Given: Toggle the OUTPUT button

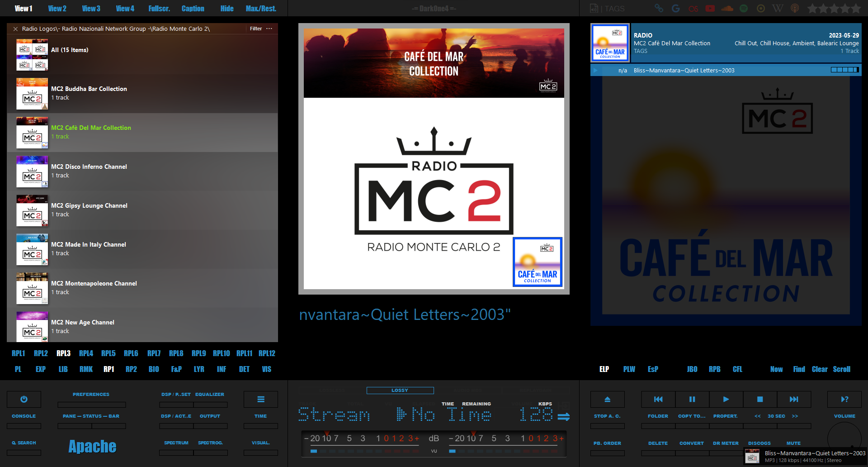Looking at the screenshot, I should tap(210, 416).
